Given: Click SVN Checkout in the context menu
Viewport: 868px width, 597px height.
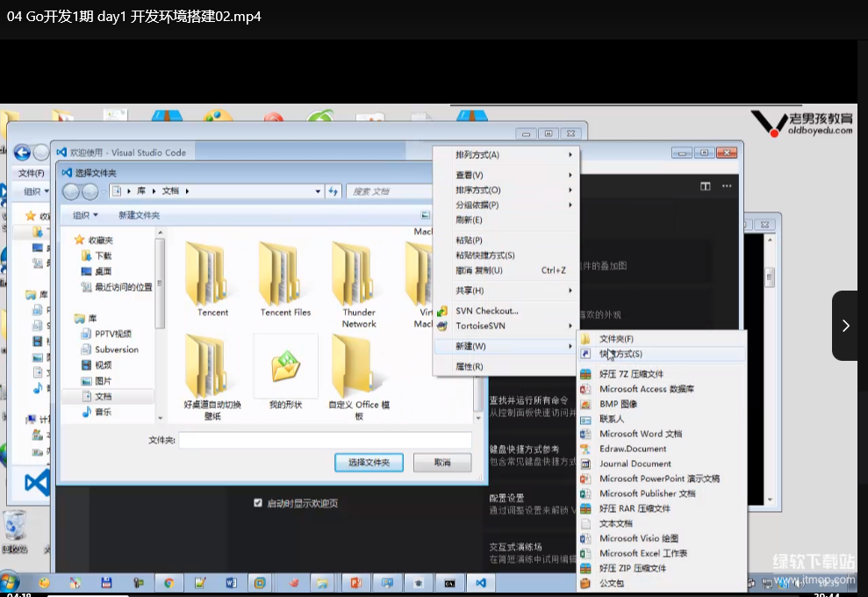Looking at the screenshot, I should 486,311.
